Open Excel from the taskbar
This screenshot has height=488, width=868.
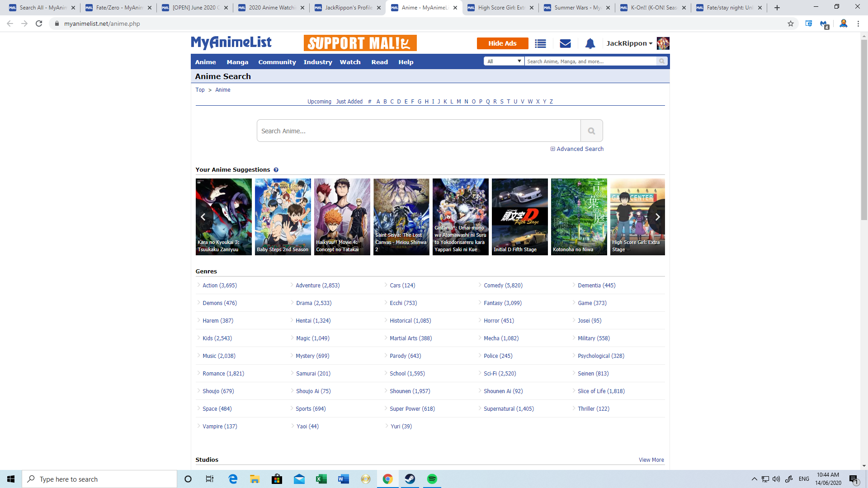pos(321,479)
